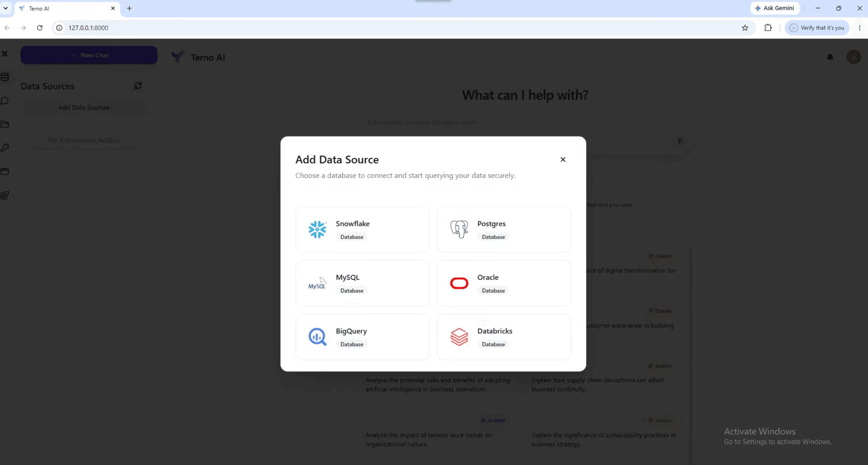Click the Snowflake snowflake logo

(x=317, y=230)
